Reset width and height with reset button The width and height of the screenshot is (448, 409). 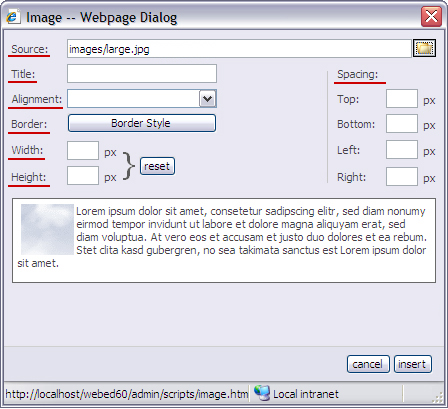coord(157,166)
